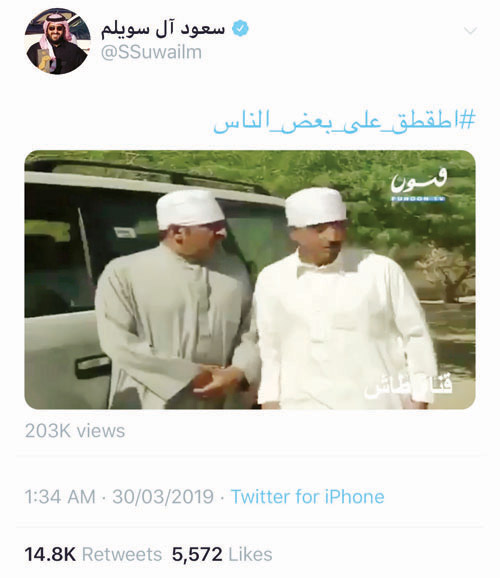Click the car door handle in the video
Screen dimensions: 500x578
92,367
